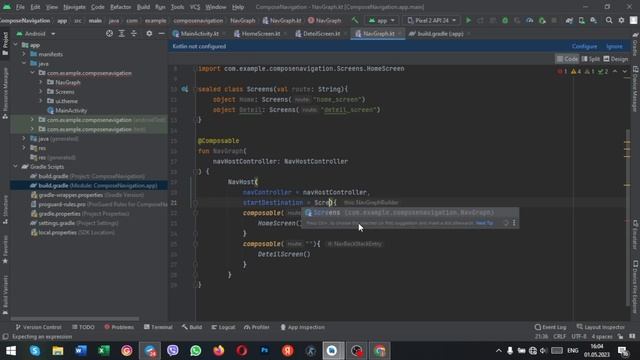Expand the Screens package
640x360 pixels.
pyautogui.click(x=40, y=92)
